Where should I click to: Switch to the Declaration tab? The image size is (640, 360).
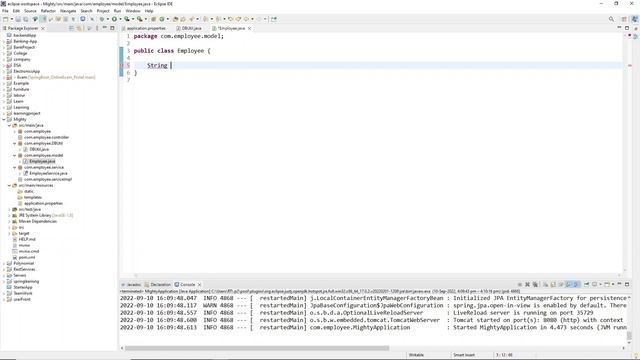(x=160, y=284)
